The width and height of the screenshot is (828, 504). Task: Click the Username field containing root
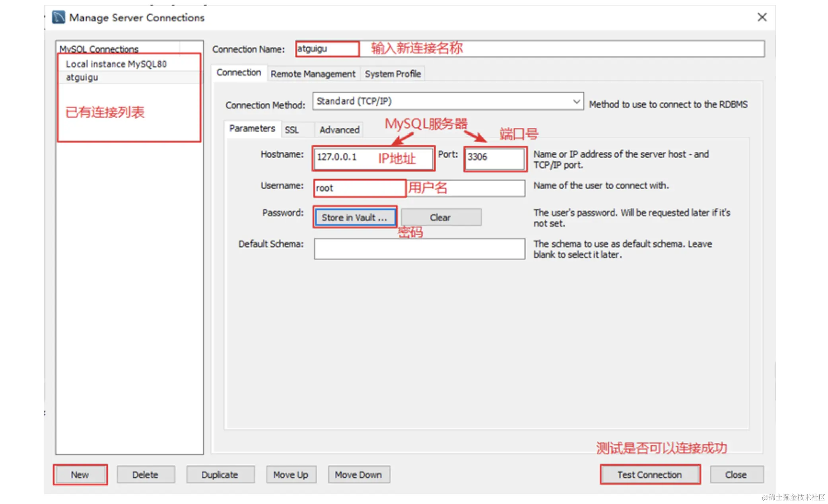pyautogui.click(x=419, y=188)
